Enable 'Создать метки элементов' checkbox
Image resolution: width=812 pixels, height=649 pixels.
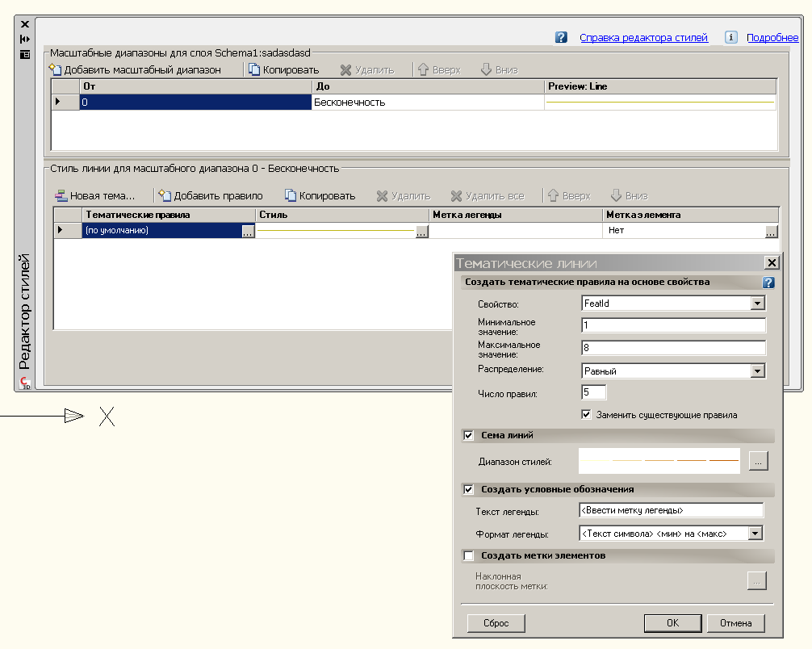[x=468, y=556]
